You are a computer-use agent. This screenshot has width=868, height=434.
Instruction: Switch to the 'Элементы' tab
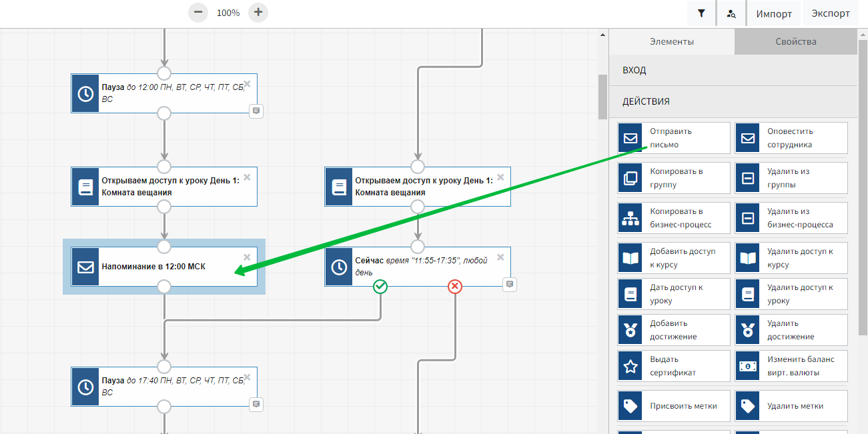pyautogui.click(x=672, y=41)
